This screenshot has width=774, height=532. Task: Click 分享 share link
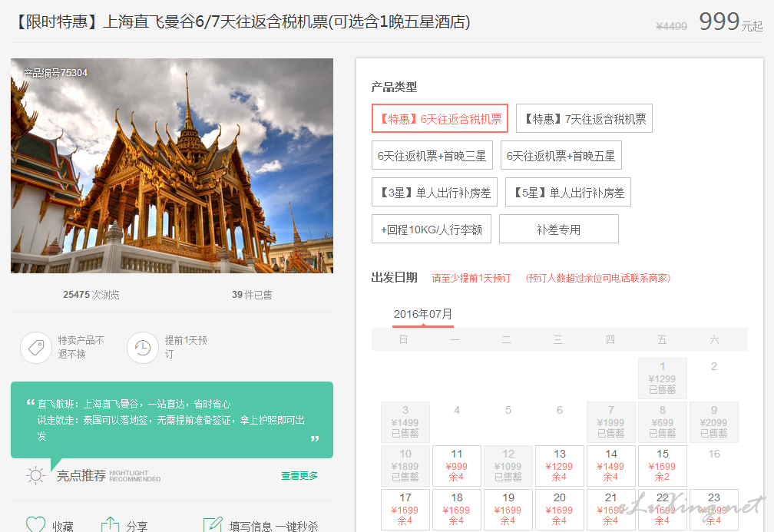[137, 526]
